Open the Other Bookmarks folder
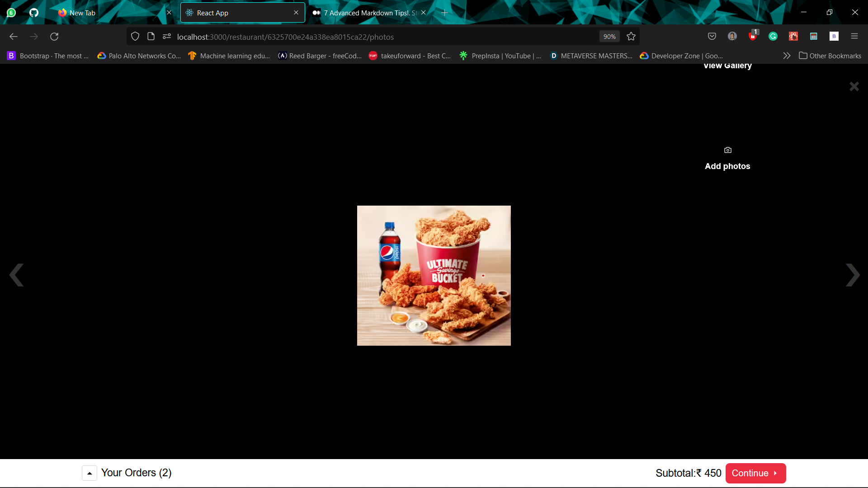Viewport: 868px width, 488px height. point(830,56)
